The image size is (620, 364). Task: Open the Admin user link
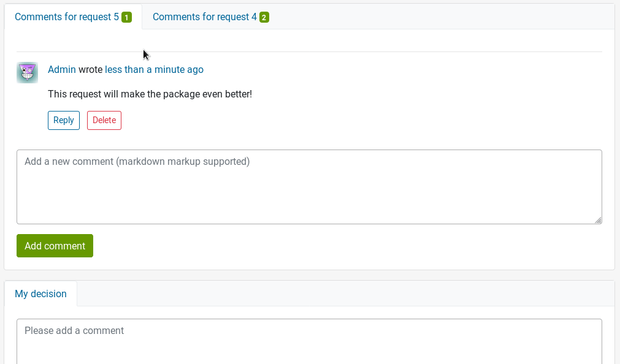[61, 69]
